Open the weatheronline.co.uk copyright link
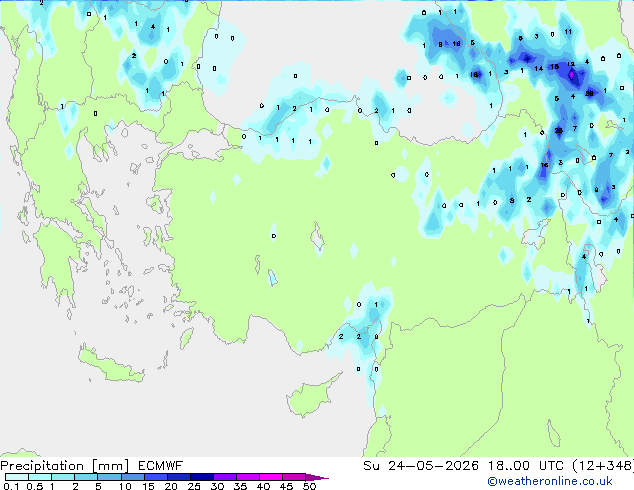 point(550,481)
